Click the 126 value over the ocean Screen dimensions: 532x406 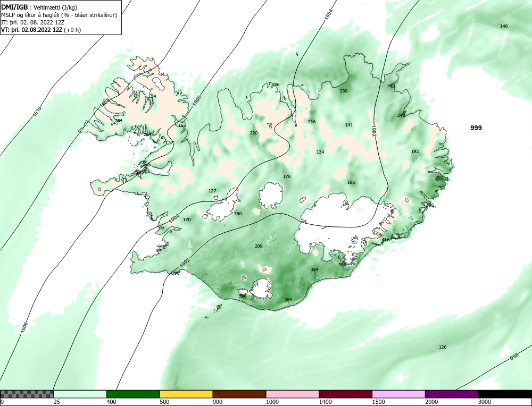(443, 347)
